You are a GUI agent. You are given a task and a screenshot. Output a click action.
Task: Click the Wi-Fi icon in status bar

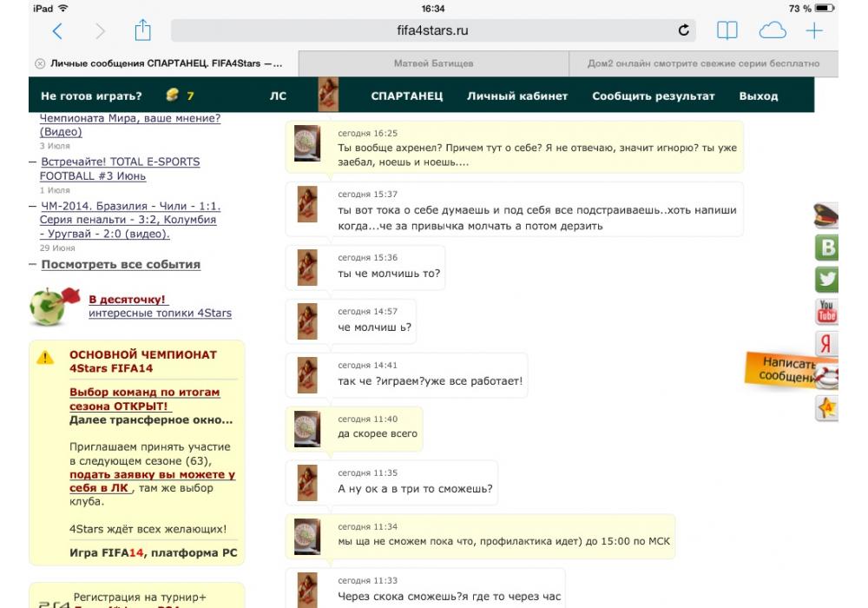(x=63, y=9)
